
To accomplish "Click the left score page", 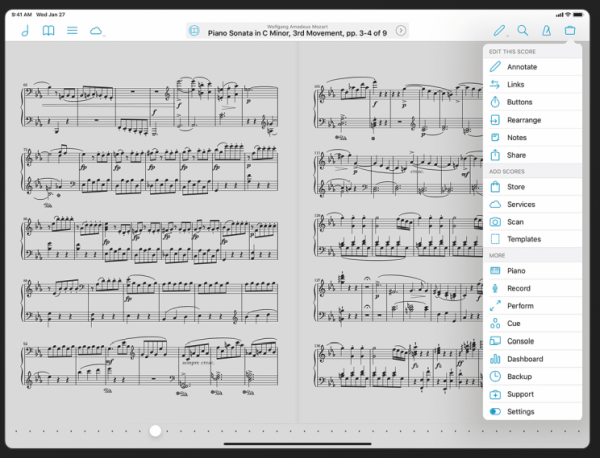I will pos(152,232).
